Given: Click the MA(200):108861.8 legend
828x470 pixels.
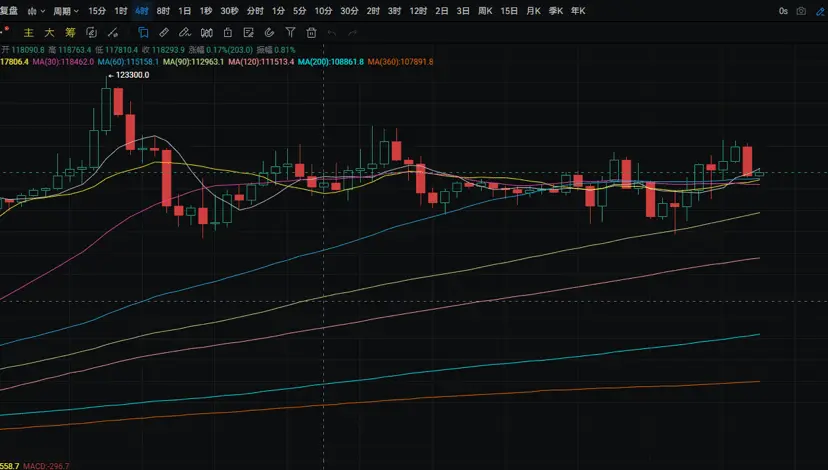Looking at the screenshot, I should click(331, 62).
